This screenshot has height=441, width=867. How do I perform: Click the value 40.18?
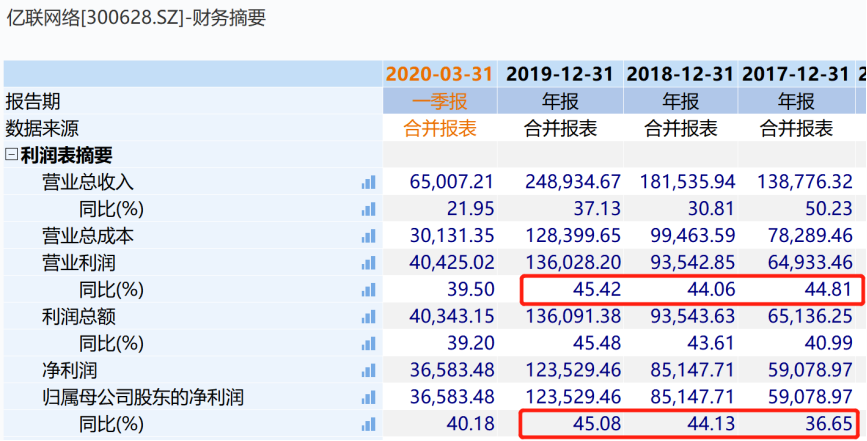tap(471, 424)
